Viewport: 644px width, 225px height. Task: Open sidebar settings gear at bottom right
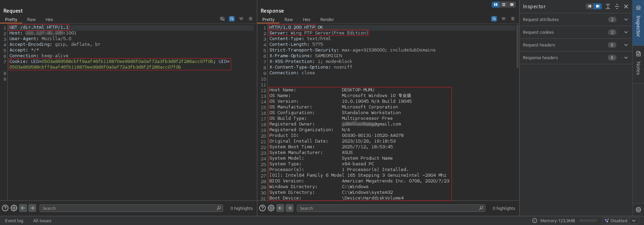638,210
